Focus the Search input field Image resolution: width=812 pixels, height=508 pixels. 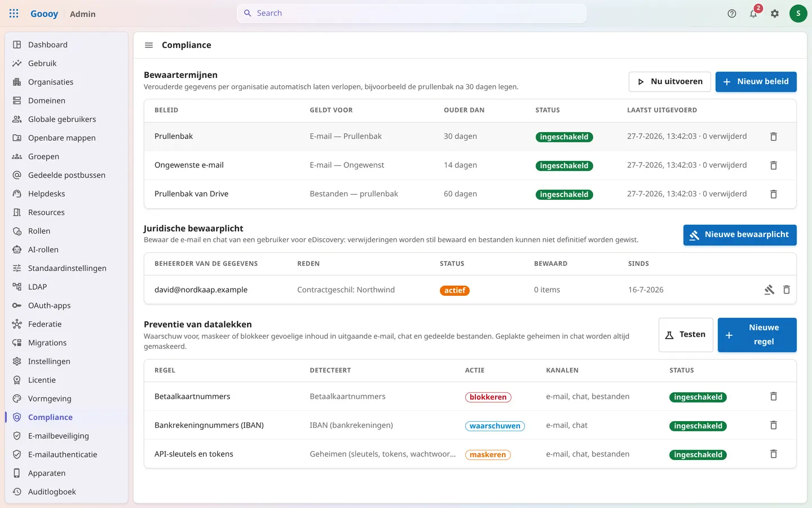click(412, 14)
